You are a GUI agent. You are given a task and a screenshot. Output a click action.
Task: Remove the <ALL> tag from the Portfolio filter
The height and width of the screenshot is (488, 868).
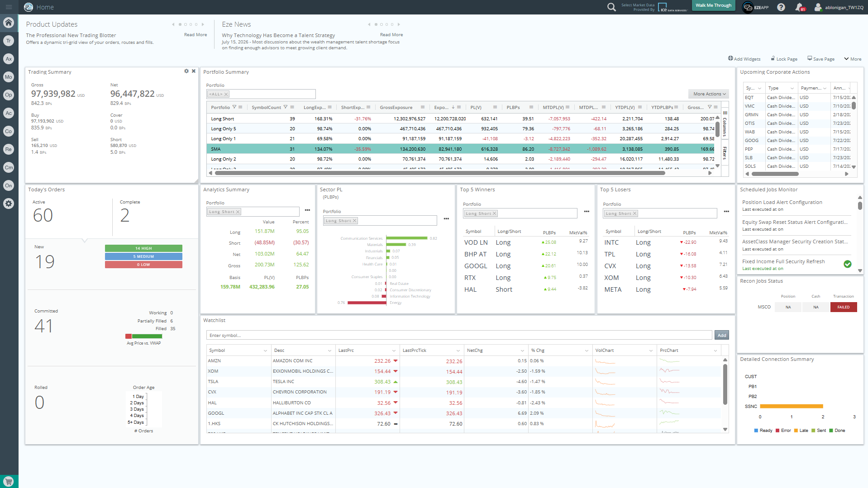click(x=226, y=94)
